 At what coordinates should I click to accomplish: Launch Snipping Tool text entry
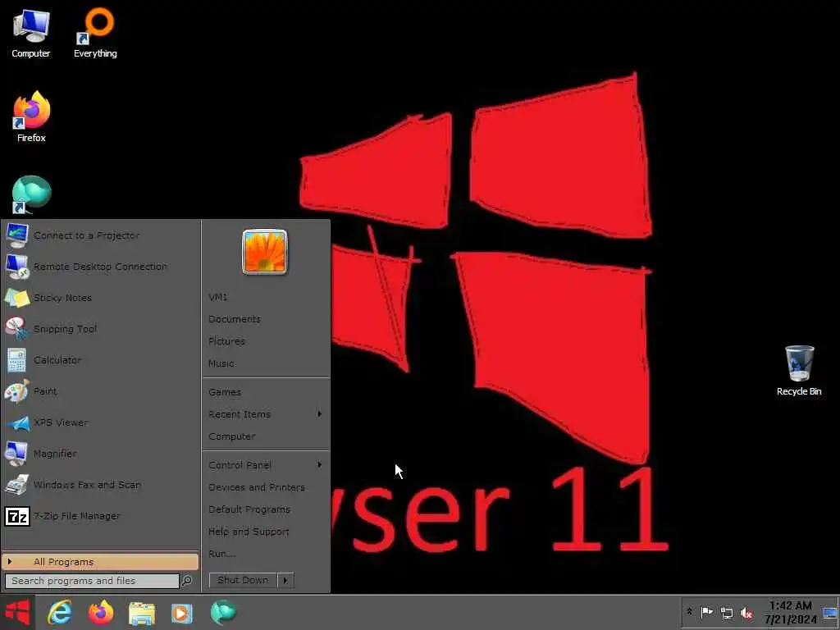(x=66, y=329)
